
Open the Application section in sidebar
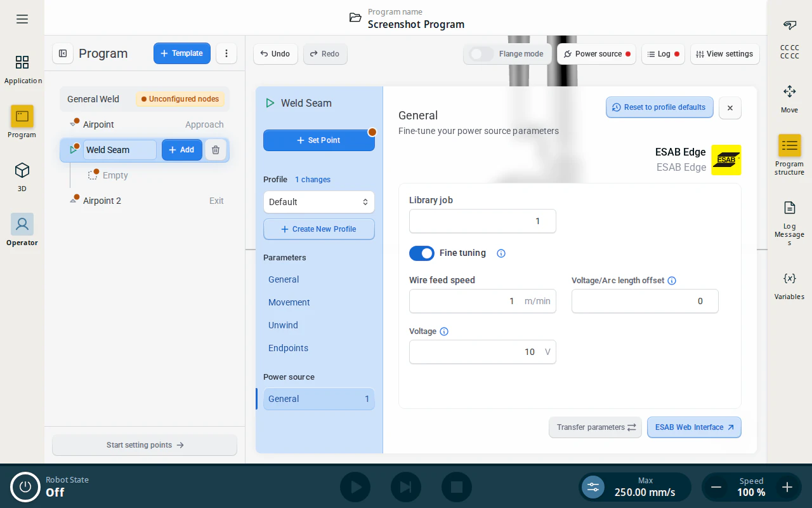(22, 69)
